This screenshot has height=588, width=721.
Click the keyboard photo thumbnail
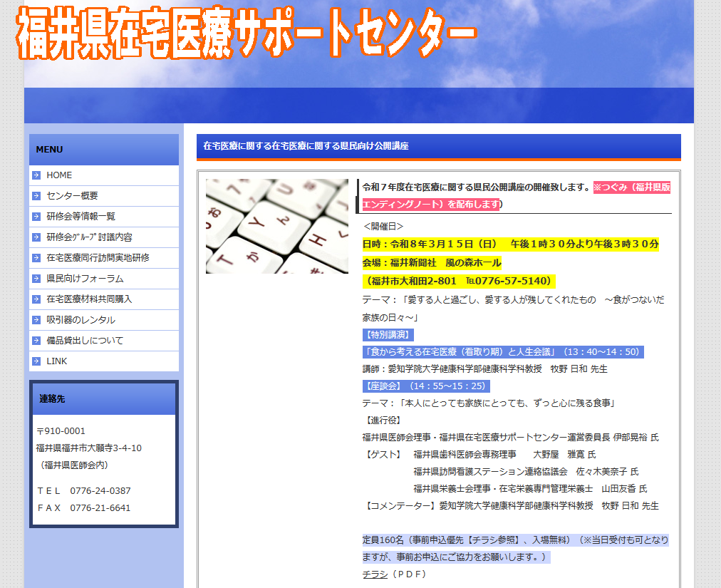(276, 226)
